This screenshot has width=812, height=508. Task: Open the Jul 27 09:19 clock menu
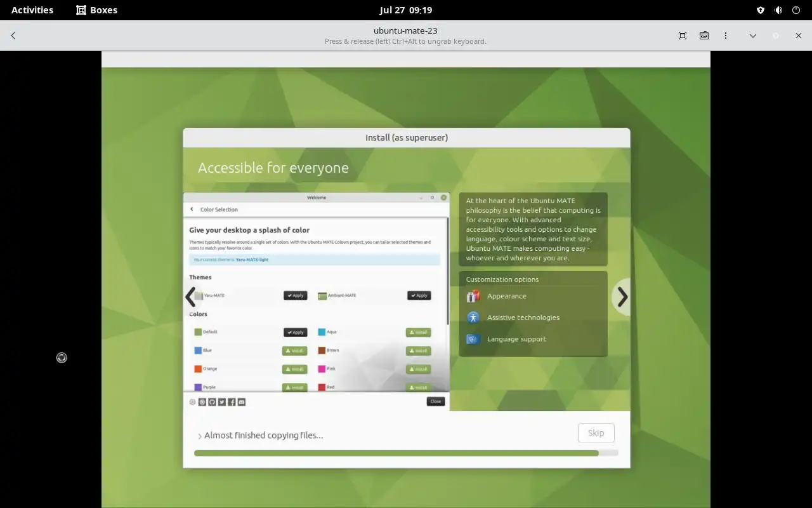406,10
